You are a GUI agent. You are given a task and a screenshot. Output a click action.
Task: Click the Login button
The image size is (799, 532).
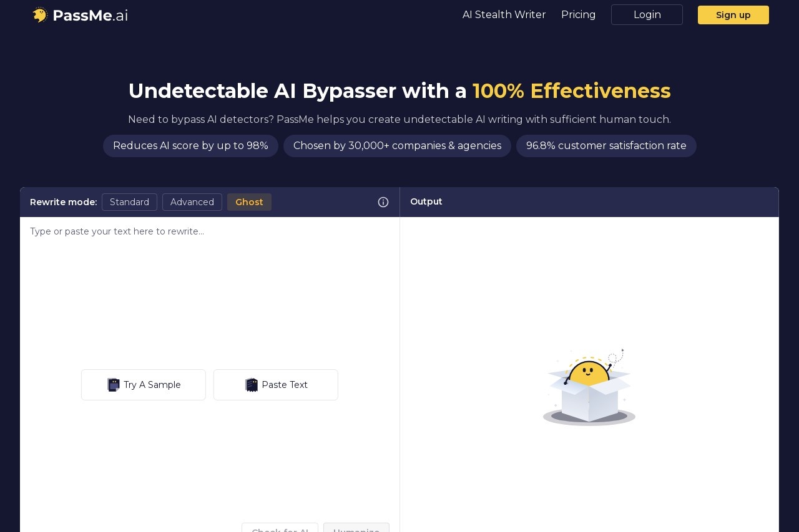(647, 15)
